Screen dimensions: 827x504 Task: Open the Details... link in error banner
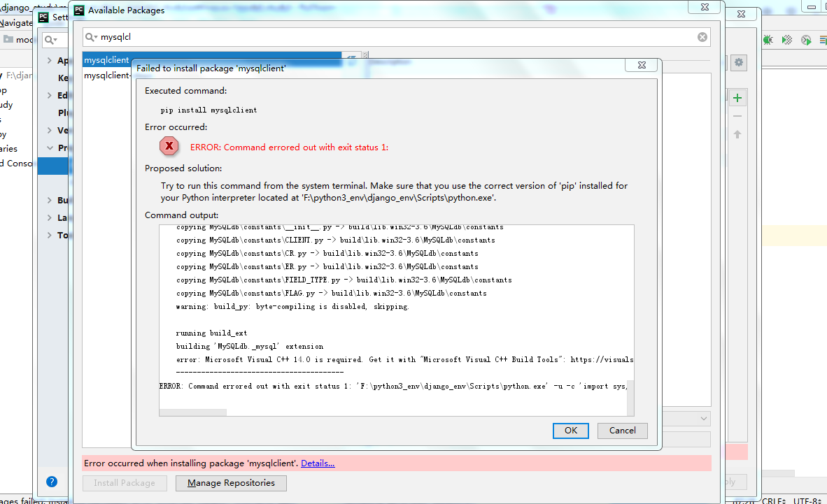[x=318, y=463]
